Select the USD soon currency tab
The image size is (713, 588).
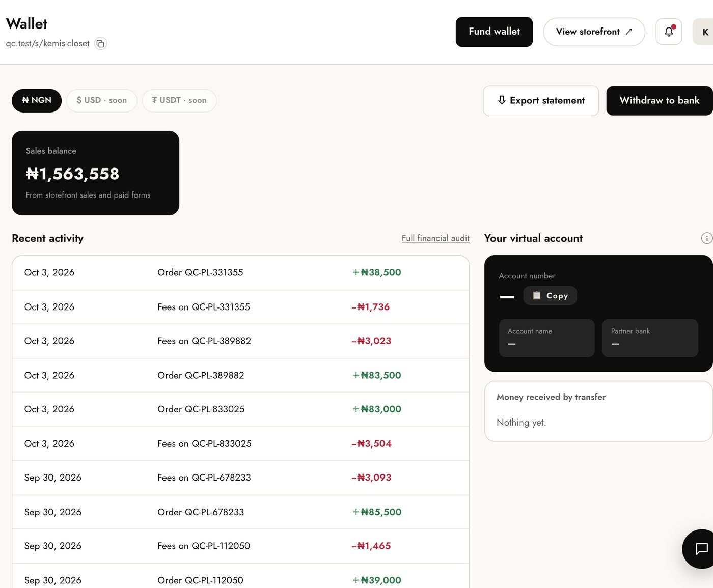click(x=102, y=100)
